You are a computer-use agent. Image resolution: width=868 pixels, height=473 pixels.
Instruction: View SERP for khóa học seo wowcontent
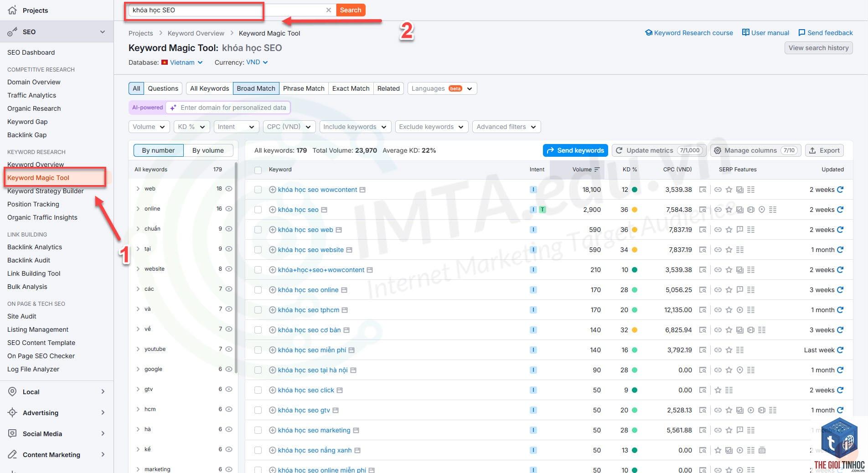coord(703,190)
